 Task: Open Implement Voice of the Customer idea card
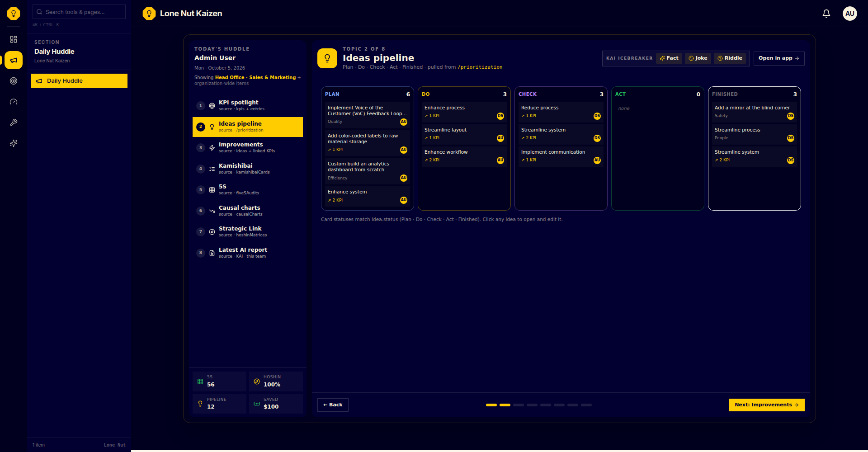(x=368, y=115)
